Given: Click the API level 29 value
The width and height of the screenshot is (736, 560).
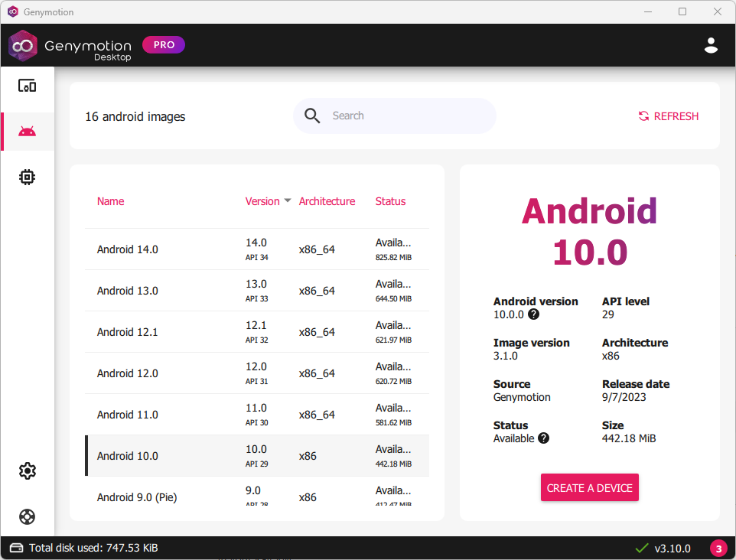Looking at the screenshot, I should click(608, 314).
